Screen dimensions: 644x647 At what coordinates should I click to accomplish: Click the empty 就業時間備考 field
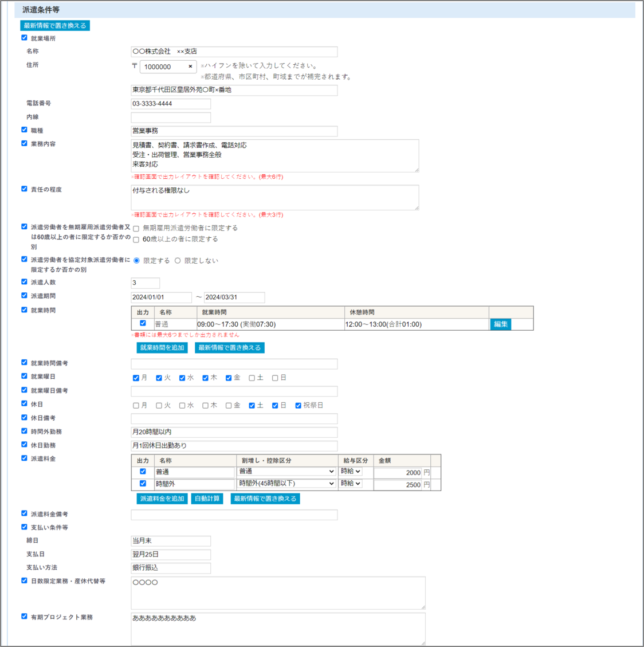coord(234,364)
